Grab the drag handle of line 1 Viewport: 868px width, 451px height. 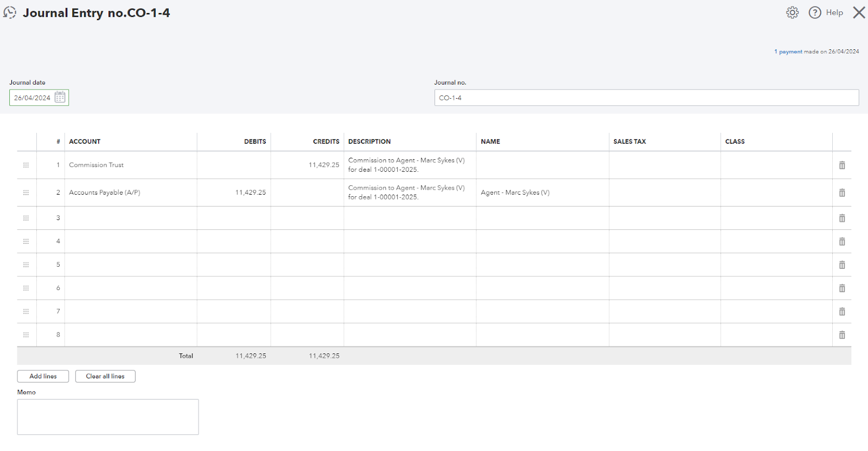(26, 165)
